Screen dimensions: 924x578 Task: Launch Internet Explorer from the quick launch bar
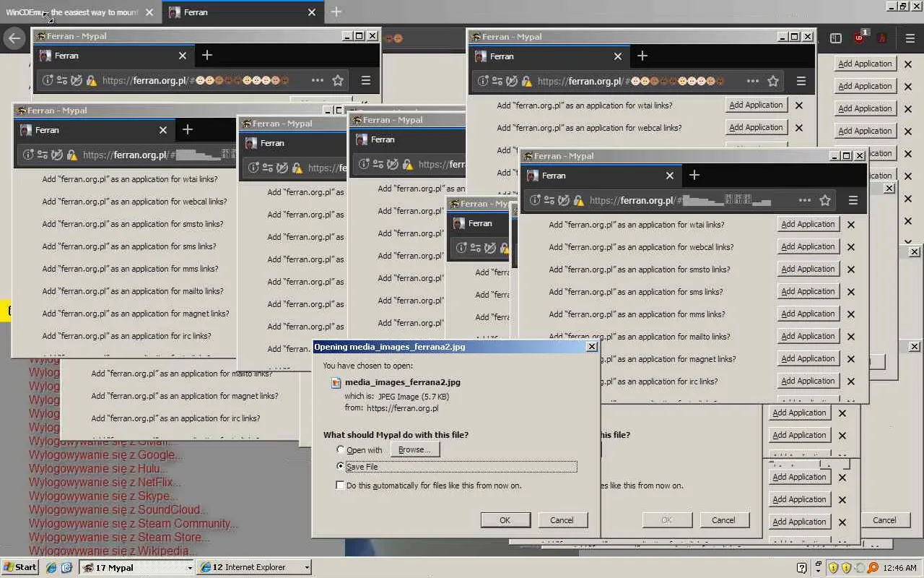click(x=51, y=567)
